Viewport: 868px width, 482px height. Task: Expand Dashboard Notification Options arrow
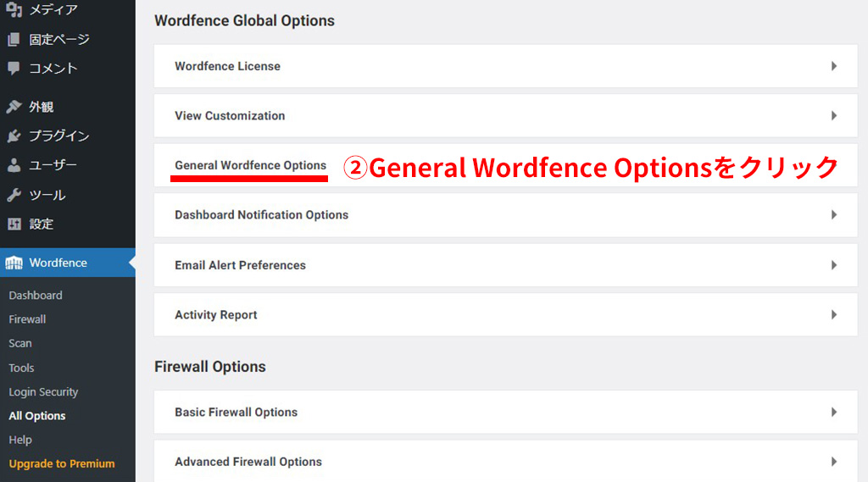pos(834,214)
